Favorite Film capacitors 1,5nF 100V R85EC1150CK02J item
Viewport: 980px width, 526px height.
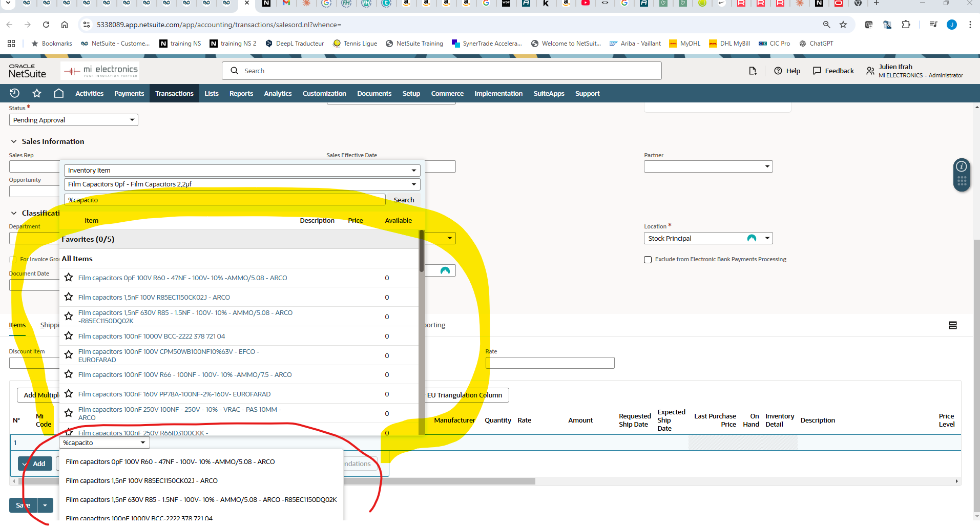click(x=69, y=297)
